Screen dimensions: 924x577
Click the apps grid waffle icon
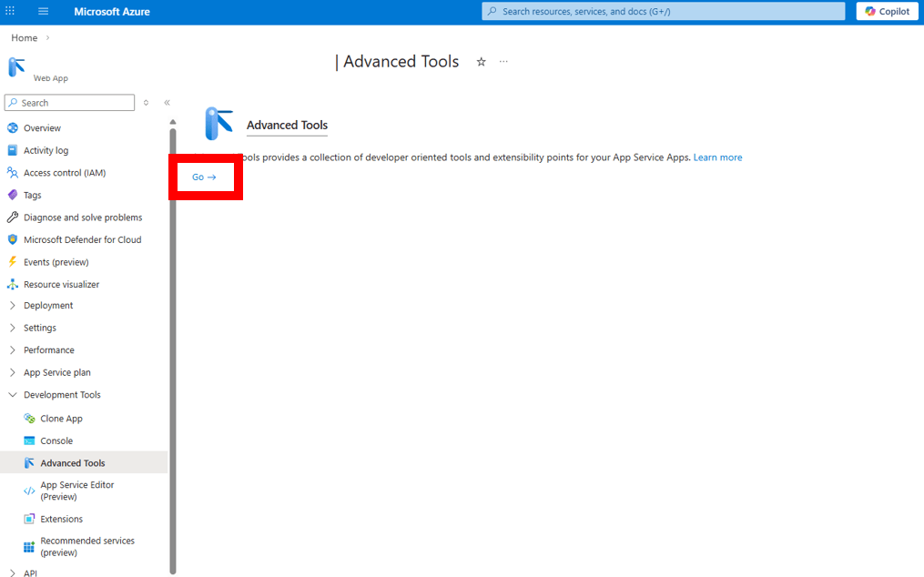(11, 12)
